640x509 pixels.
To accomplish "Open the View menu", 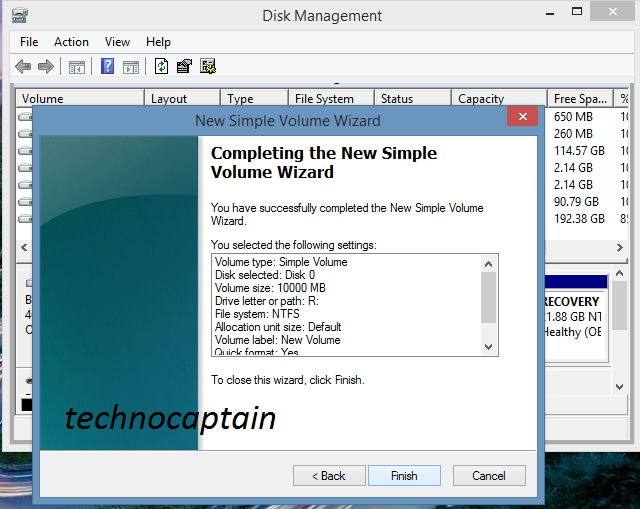I will point(117,42).
